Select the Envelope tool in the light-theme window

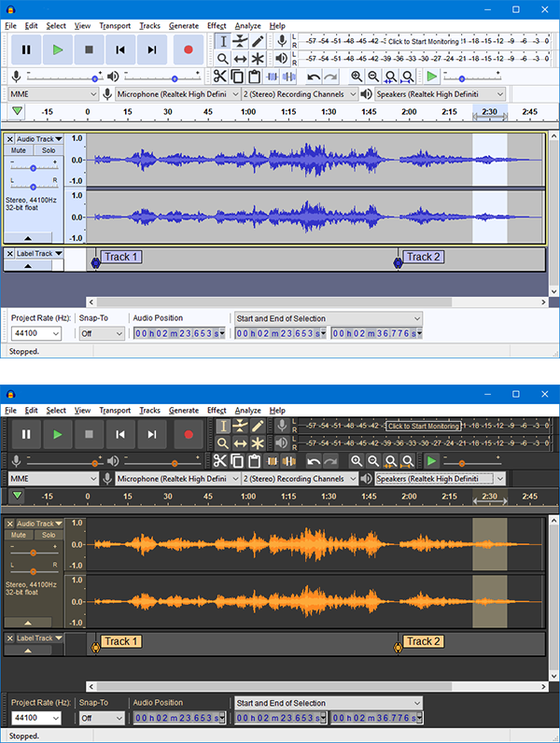240,41
